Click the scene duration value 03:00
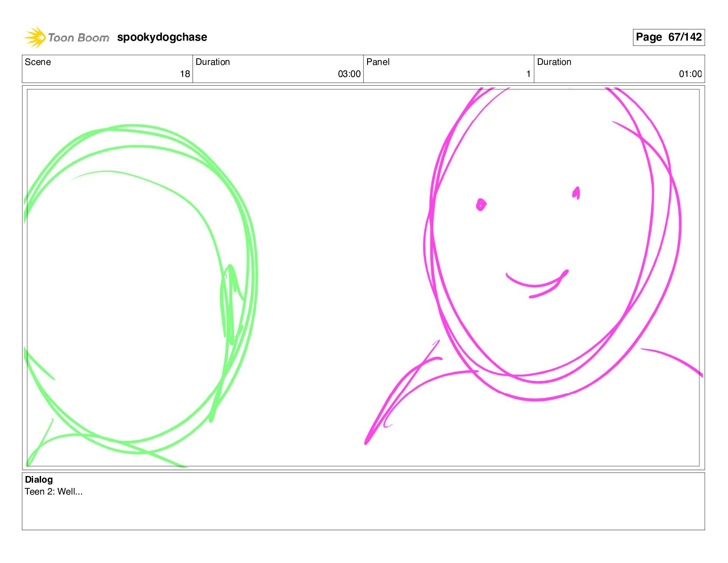 coord(349,74)
